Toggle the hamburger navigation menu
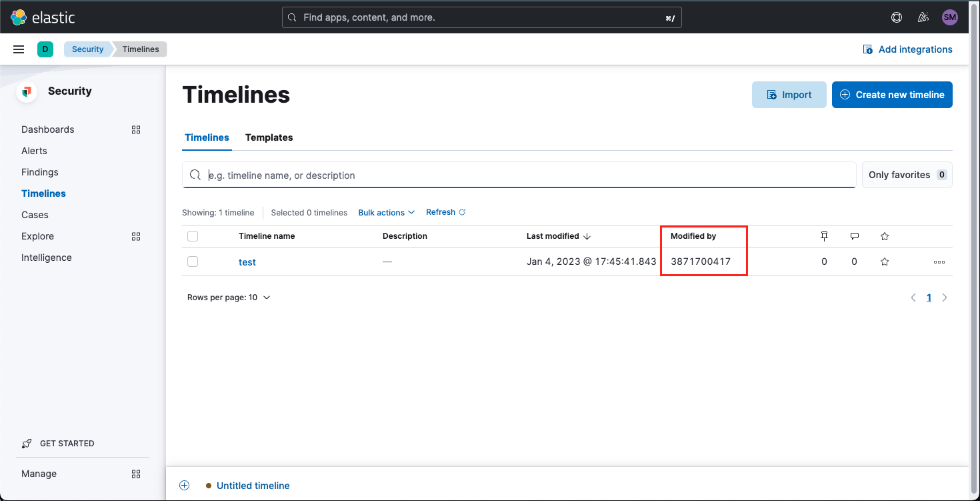Viewport: 980px width, 501px height. pos(19,49)
